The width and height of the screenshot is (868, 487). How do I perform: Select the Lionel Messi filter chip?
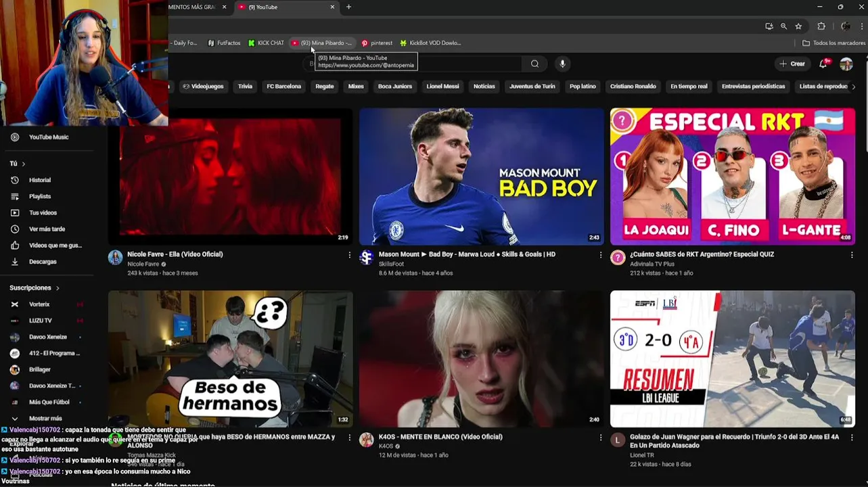[442, 87]
